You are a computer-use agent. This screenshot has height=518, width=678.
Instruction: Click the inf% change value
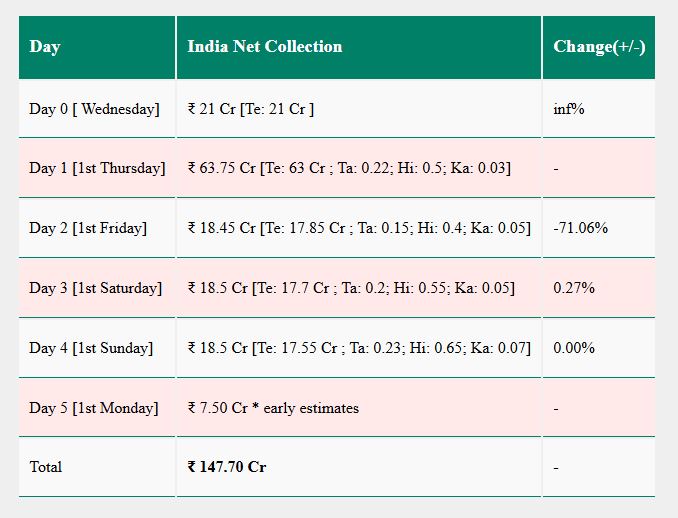point(569,109)
